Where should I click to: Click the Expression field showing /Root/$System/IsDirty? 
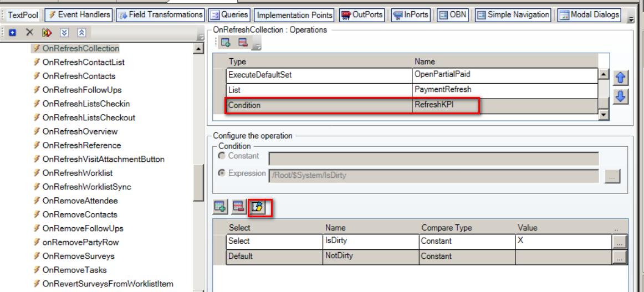point(434,176)
